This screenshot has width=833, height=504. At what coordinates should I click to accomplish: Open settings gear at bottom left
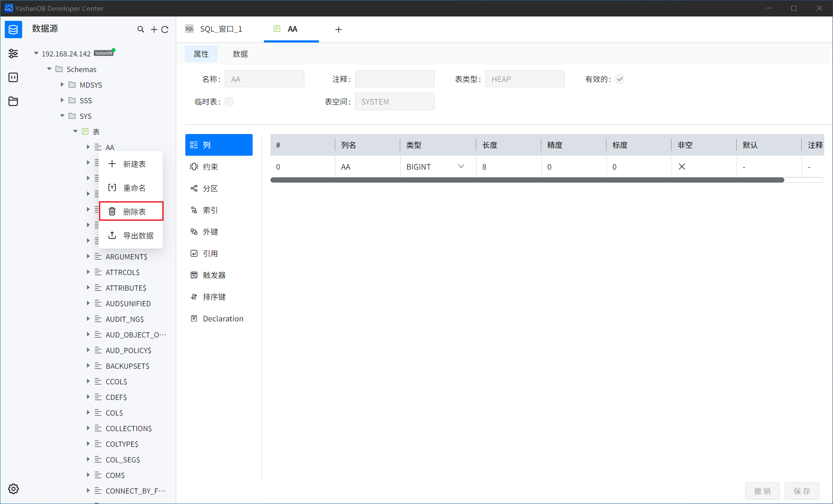click(x=13, y=489)
